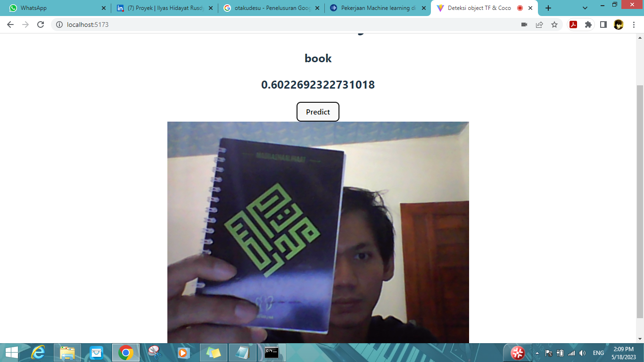Reload the localhost page
This screenshot has height=362, width=644.
pos(41,25)
